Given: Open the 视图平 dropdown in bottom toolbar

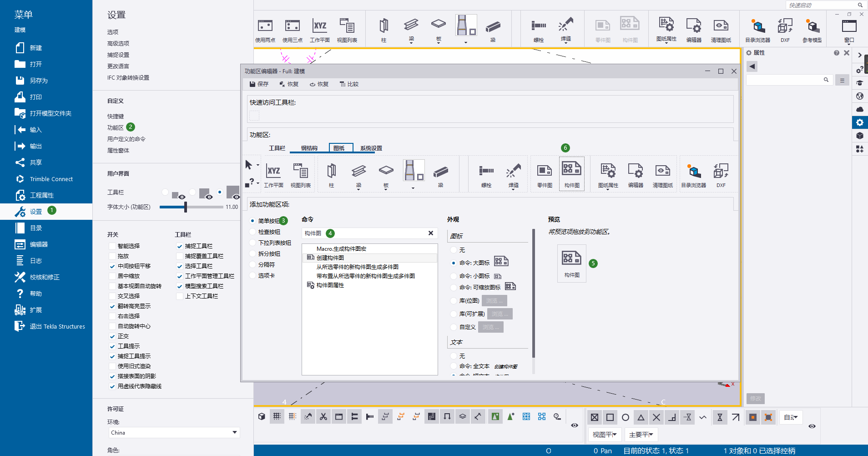Looking at the screenshot, I should [605, 435].
